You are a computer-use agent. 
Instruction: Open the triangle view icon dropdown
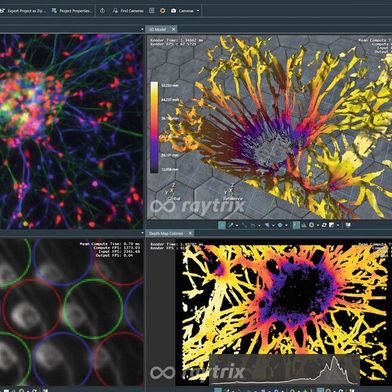pos(273,225)
